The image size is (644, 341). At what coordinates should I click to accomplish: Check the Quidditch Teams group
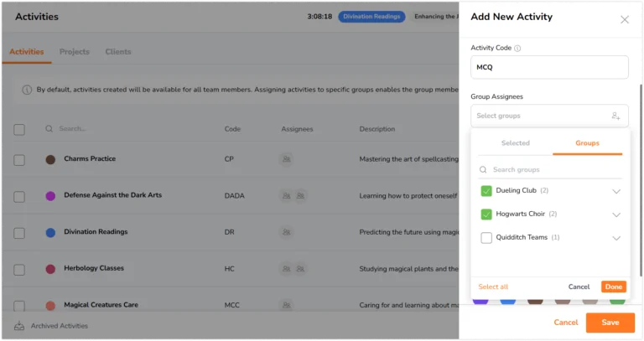486,238
